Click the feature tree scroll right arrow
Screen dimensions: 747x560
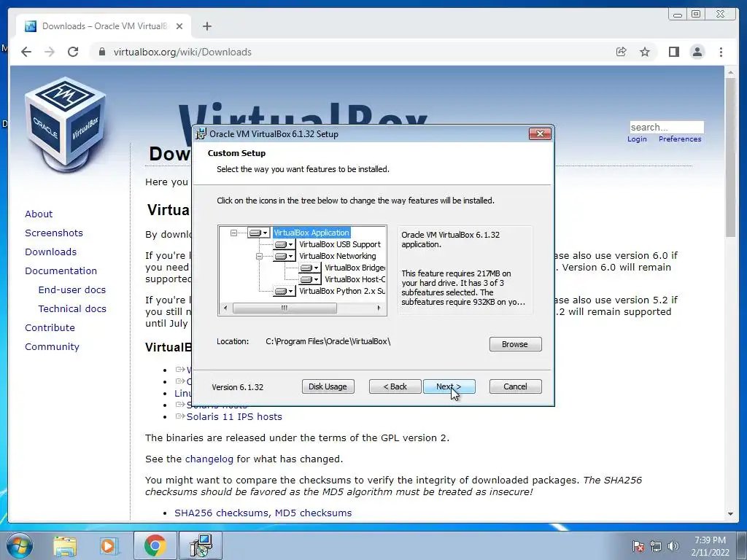pos(379,308)
